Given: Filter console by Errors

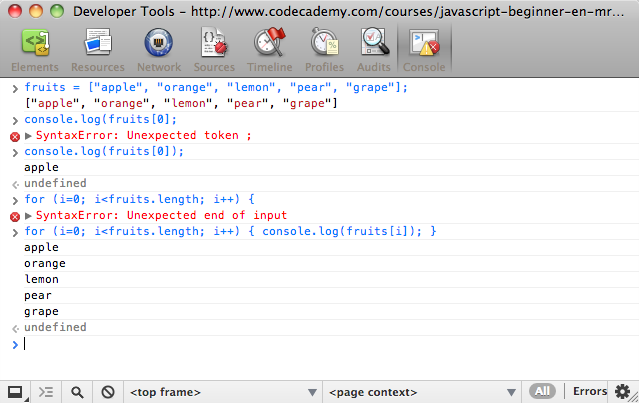Looking at the screenshot, I should pos(589,392).
